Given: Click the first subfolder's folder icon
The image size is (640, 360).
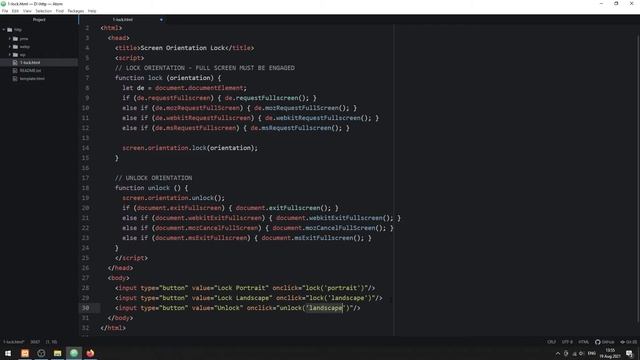Looking at the screenshot, I should (16, 39).
